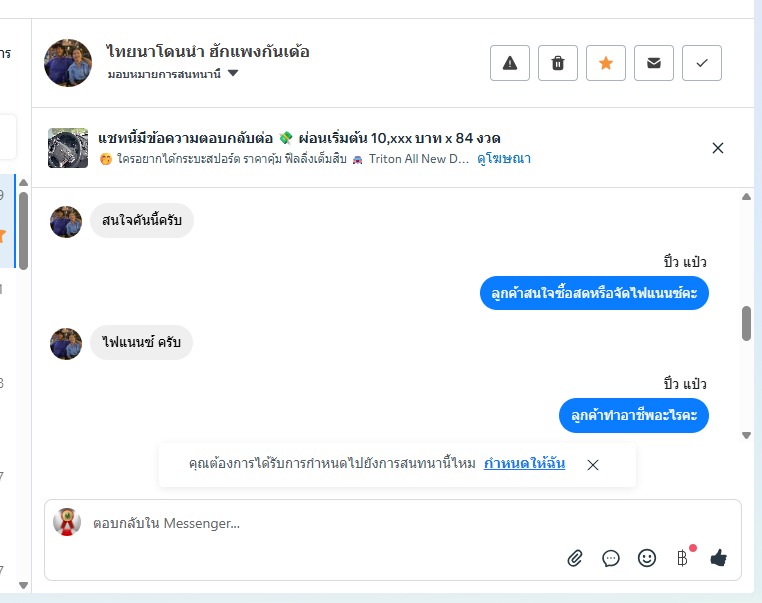
Task: Open ไทยนาโดนน่า profile picture in header
Action: [x=68, y=63]
